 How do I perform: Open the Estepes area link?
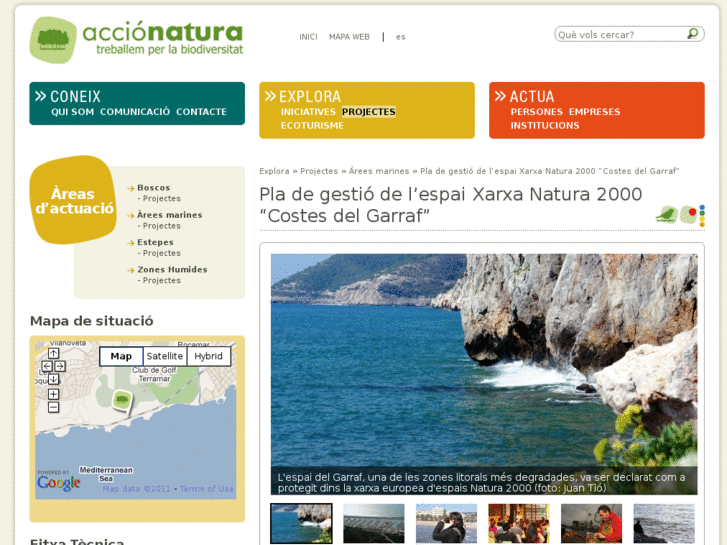(x=155, y=242)
